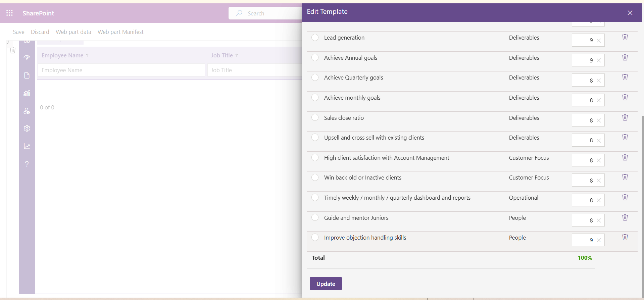Select the Achieve Quarterly goals radio button
Image resolution: width=644 pixels, height=300 pixels.
pyautogui.click(x=315, y=77)
